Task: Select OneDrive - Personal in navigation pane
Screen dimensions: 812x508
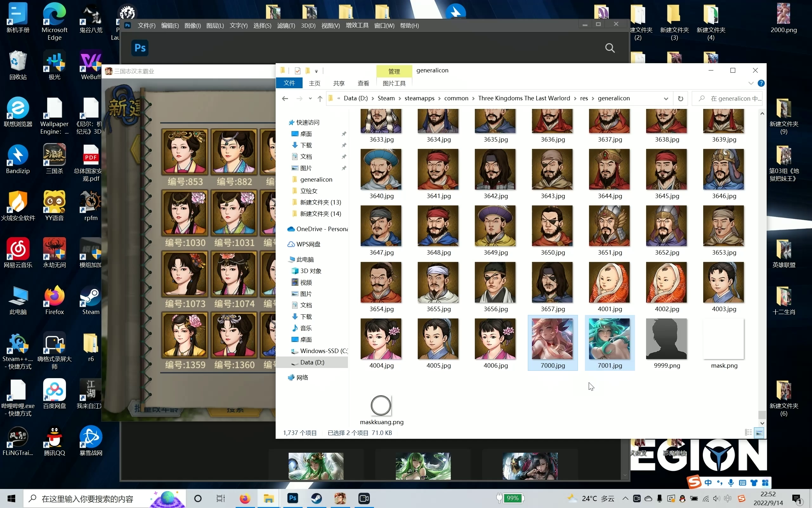Action: pyautogui.click(x=318, y=229)
